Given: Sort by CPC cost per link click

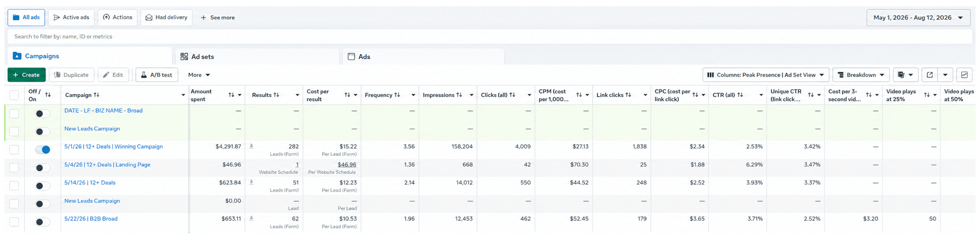Looking at the screenshot, I should pos(695,95).
